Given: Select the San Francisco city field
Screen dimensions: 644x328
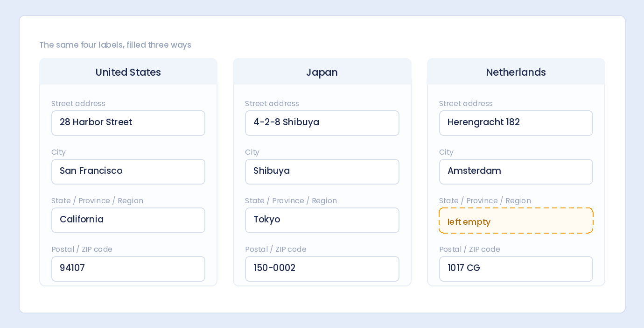Looking at the screenshot, I should click(128, 171).
